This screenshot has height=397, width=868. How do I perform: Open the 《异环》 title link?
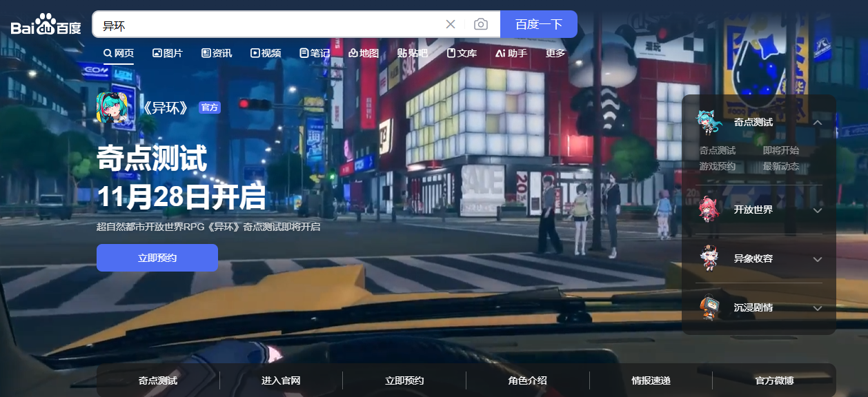[164, 108]
